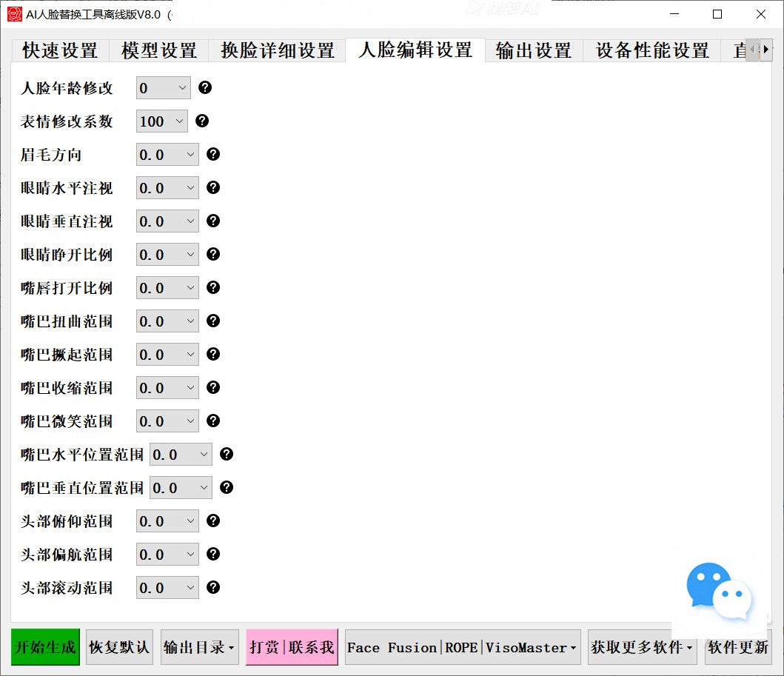The width and height of the screenshot is (784, 676).
Task: Open 眼睛水平注视 value dropdown
Action: pos(167,188)
